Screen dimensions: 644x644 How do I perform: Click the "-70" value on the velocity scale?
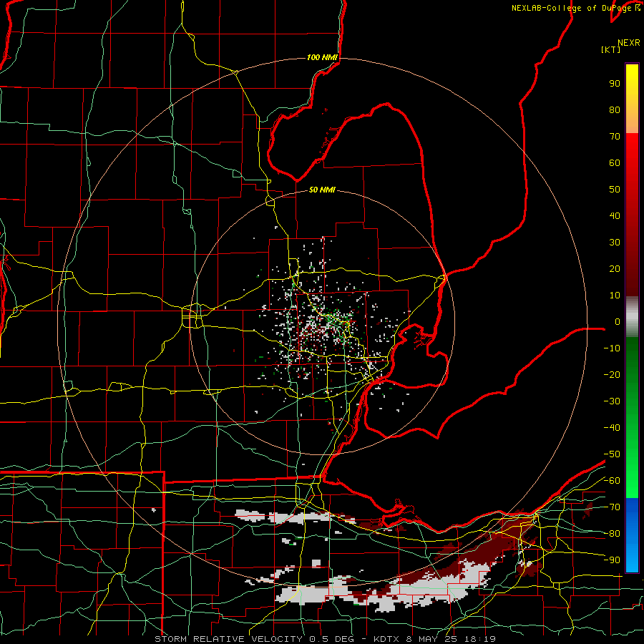(x=612, y=507)
